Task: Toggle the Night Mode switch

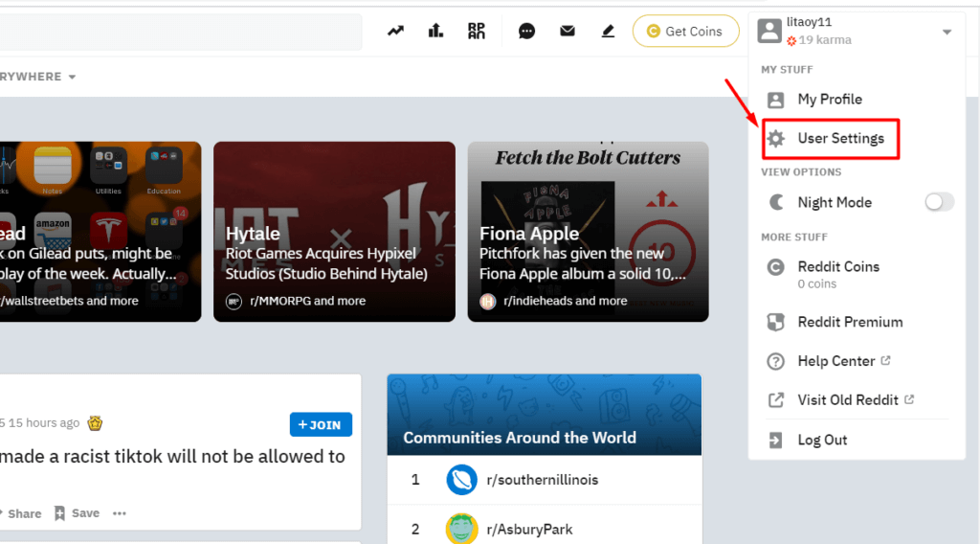Action: pyautogui.click(x=940, y=202)
